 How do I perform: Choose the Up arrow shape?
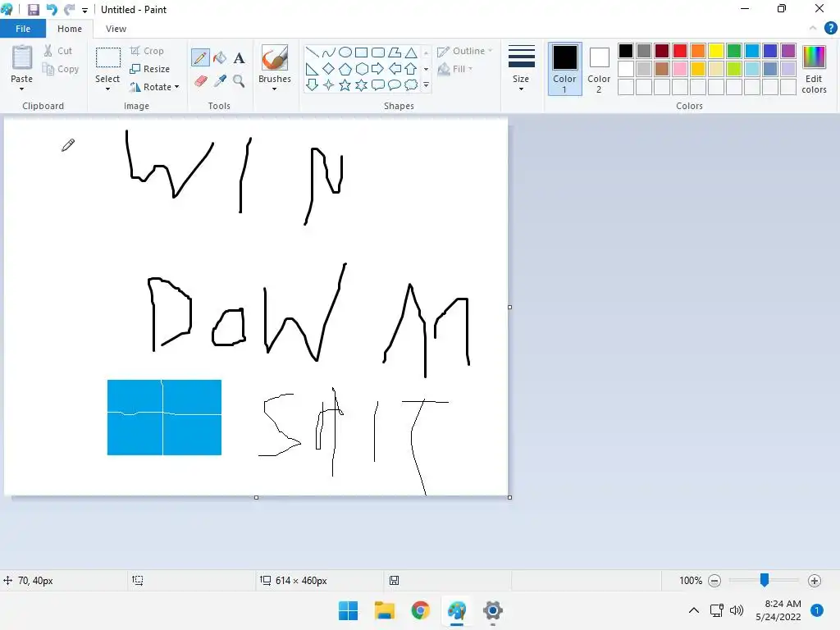[411, 69]
